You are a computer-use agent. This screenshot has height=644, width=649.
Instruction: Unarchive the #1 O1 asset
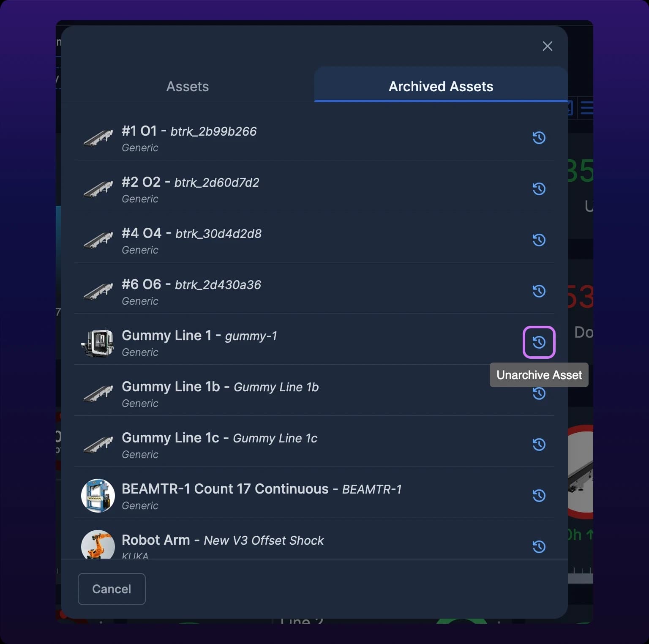(x=539, y=138)
